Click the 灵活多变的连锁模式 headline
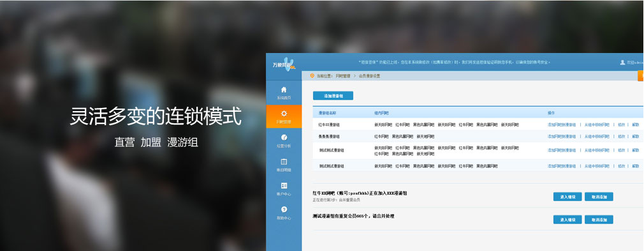 156,116
